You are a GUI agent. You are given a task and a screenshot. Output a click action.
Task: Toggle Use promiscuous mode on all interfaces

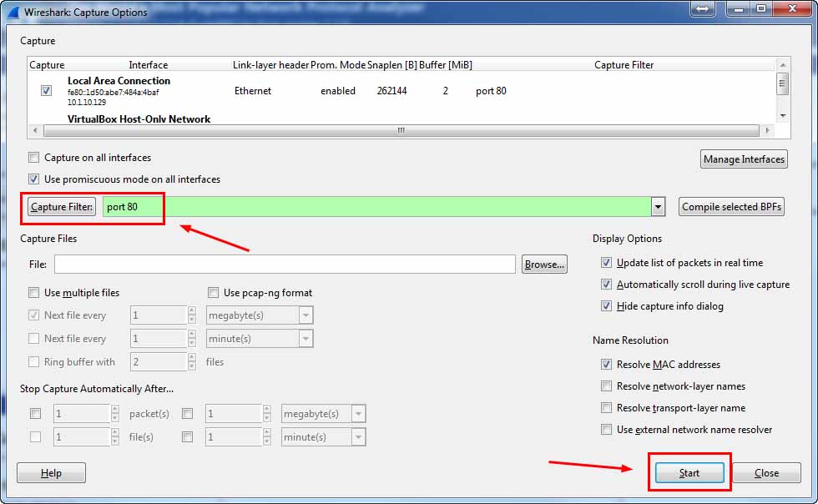pyautogui.click(x=34, y=179)
